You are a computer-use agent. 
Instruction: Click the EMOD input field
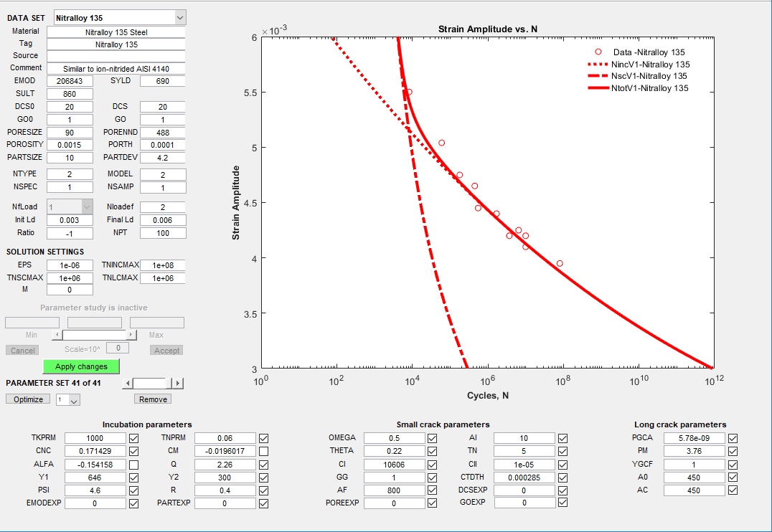70,81
